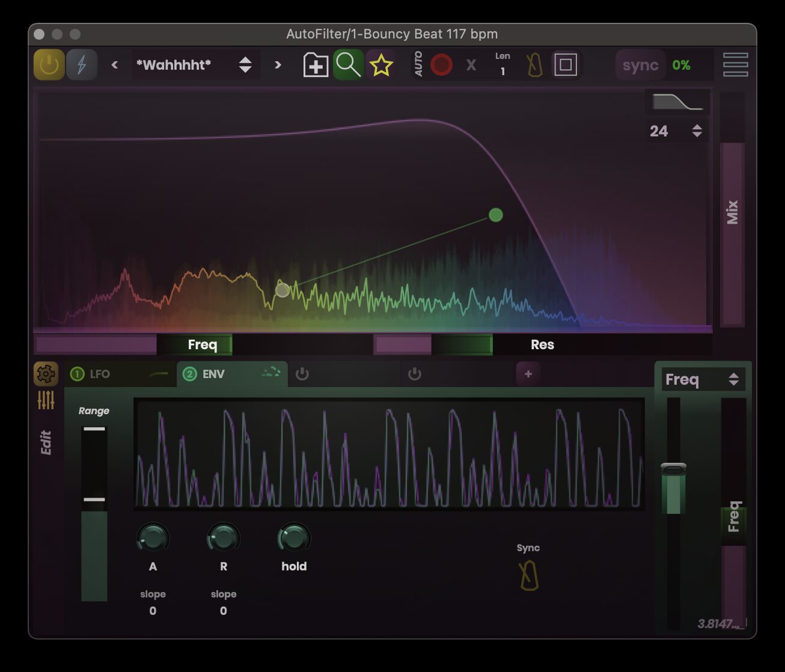Expand the preset name selector arrows
785x672 pixels.
point(245,65)
